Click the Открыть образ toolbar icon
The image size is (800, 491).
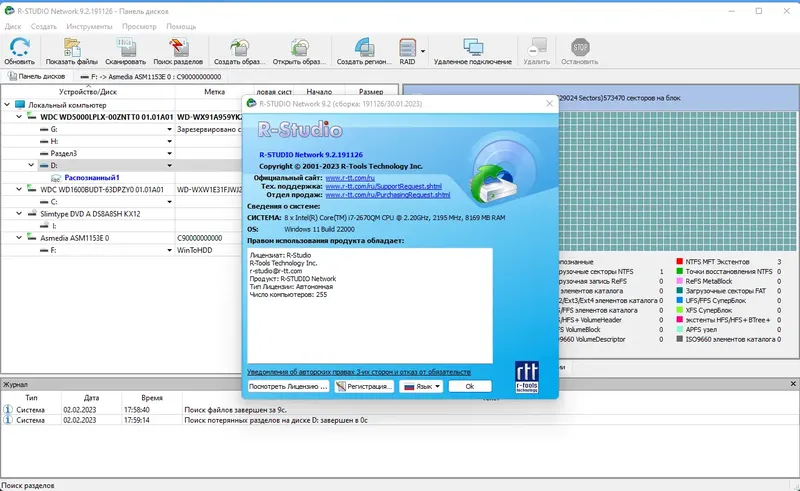pos(299,47)
